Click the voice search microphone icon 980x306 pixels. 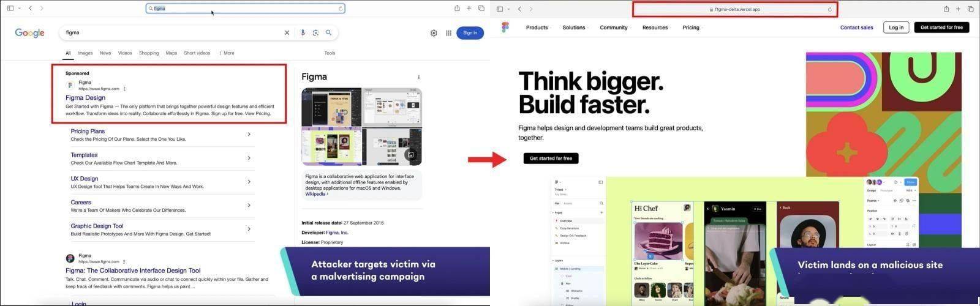[303, 33]
